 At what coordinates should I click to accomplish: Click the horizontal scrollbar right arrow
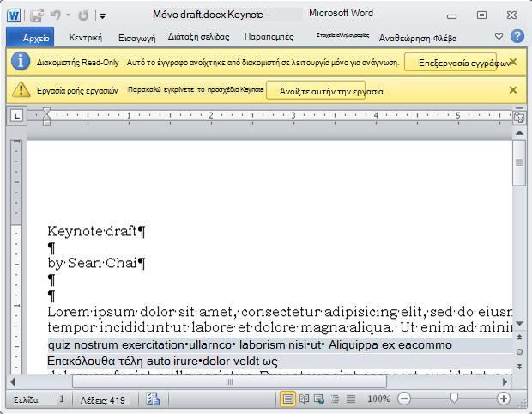click(505, 381)
